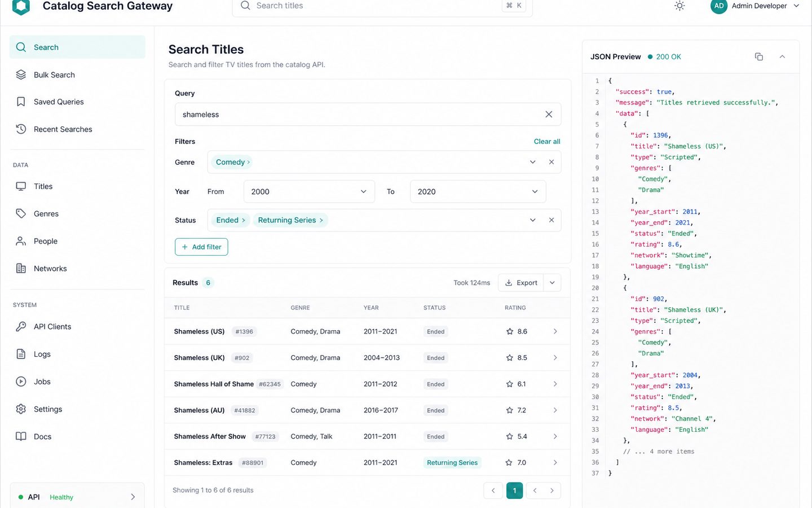Click the API Clients key icon

coord(21,326)
